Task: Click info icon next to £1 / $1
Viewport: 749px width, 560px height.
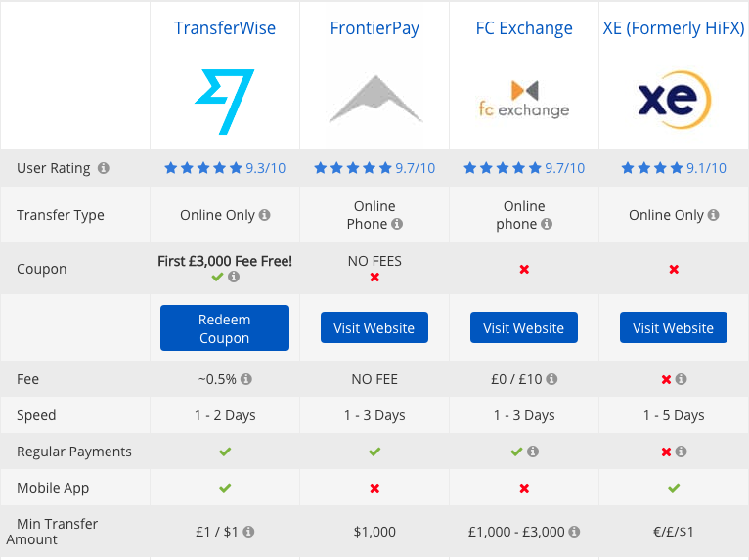Action: tap(248, 532)
